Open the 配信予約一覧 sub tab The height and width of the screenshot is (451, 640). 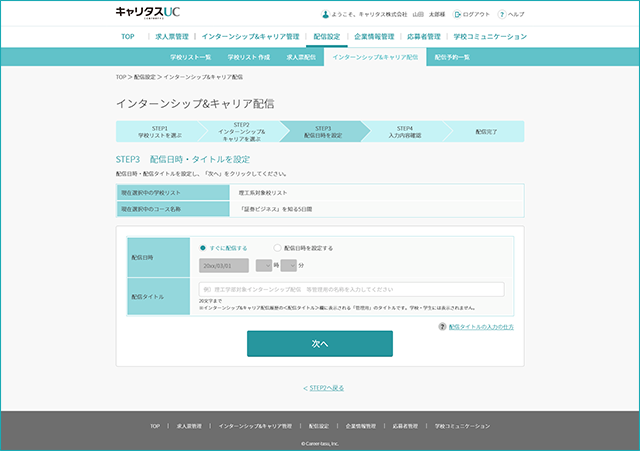(452, 57)
